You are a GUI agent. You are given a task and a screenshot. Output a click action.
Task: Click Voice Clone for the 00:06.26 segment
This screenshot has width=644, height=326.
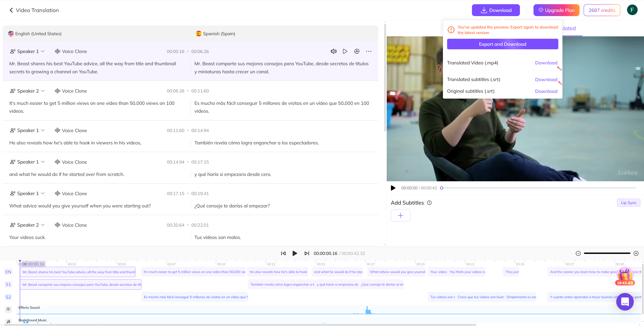point(71,91)
